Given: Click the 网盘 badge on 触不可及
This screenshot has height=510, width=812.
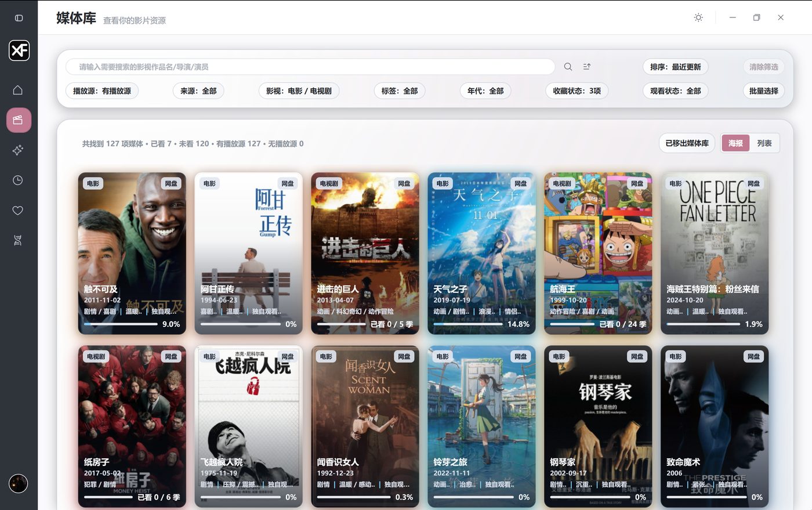Looking at the screenshot, I should [x=171, y=183].
